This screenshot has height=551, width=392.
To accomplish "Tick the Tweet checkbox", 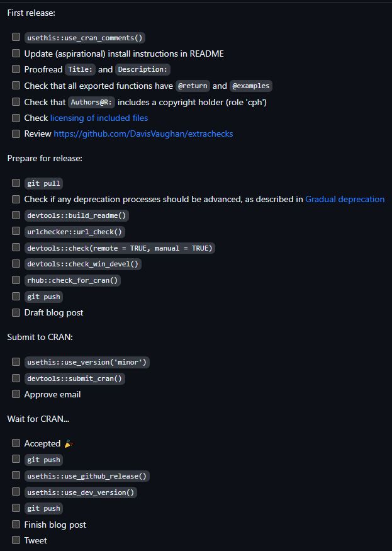I will [16, 540].
